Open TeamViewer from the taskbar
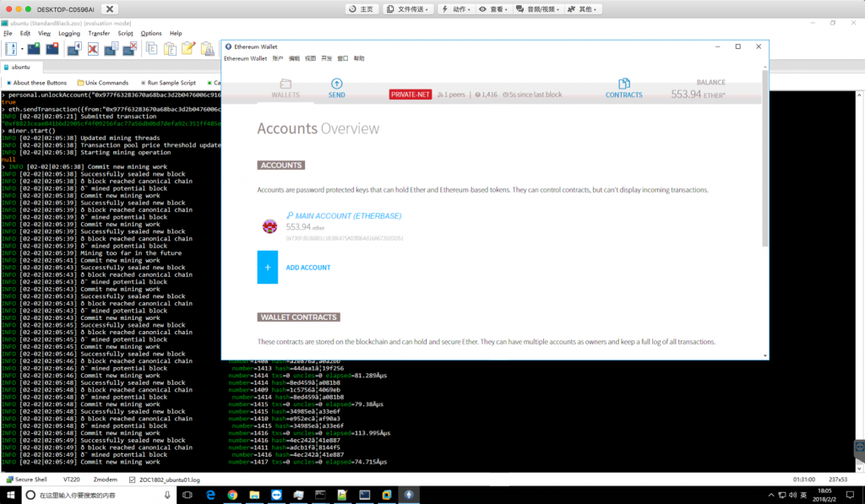The height and width of the screenshot is (504, 865). pyautogui.click(x=276, y=496)
